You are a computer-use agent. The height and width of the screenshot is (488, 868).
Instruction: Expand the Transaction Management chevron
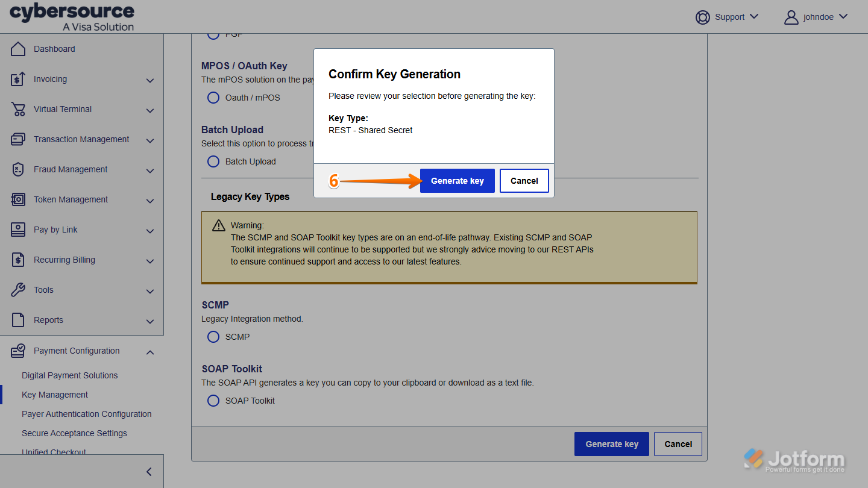(x=150, y=141)
